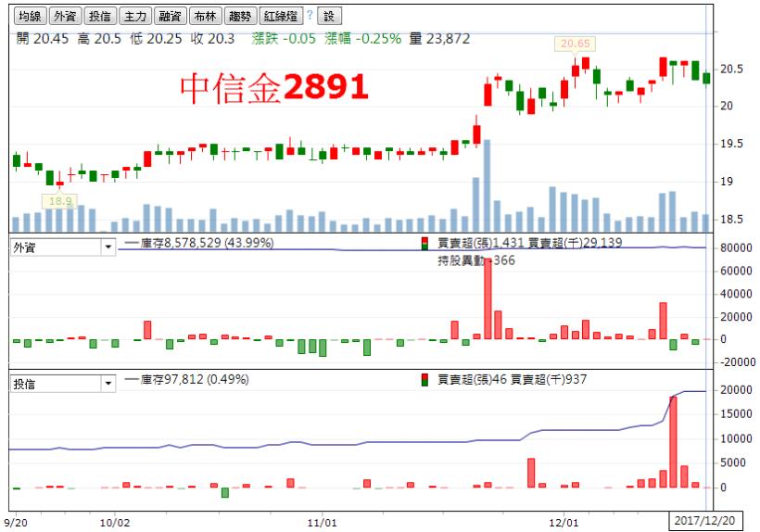Viewport: 760px width, 532px height.
Task: Click the 10/02 date axis label
Action: [115, 523]
